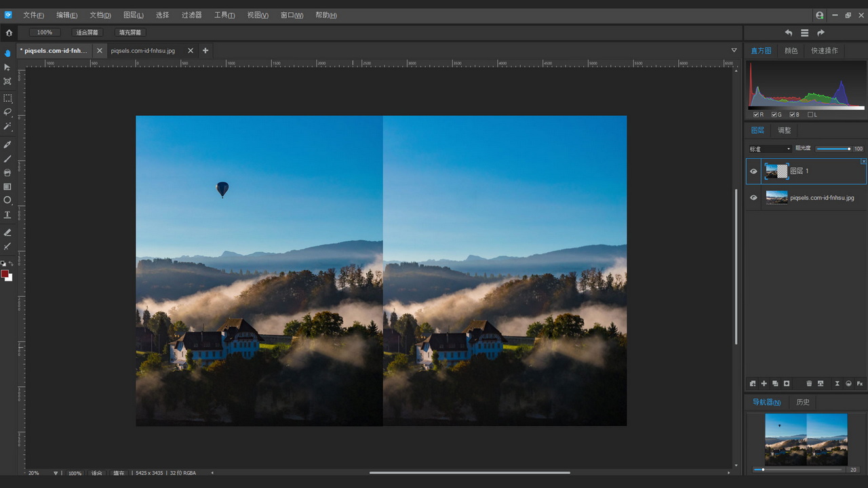
Task: Switch to the 历史 tab
Action: pyautogui.click(x=803, y=402)
